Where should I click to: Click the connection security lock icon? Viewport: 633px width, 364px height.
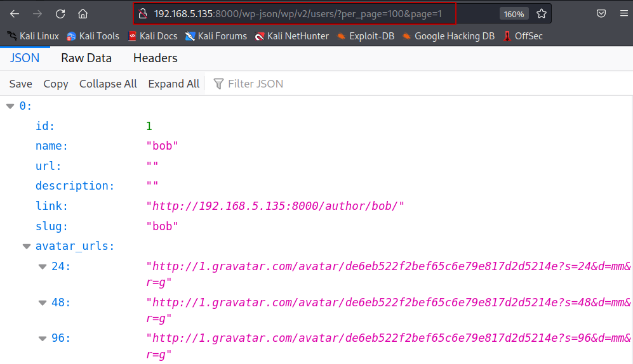(143, 14)
